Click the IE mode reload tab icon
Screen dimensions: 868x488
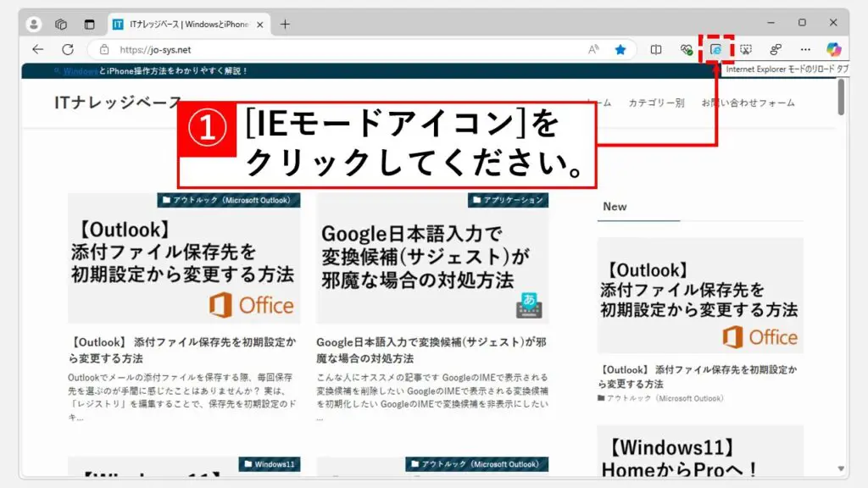click(x=716, y=49)
